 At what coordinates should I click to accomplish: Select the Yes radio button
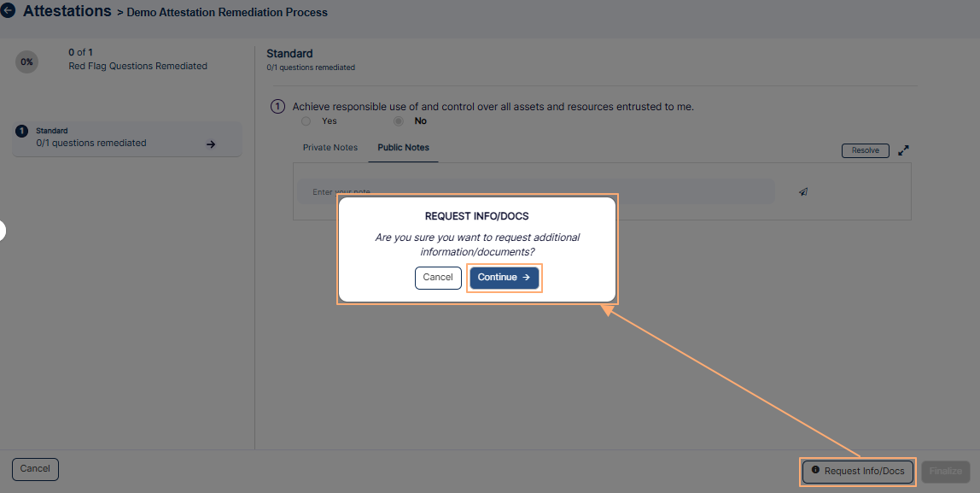point(305,120)
